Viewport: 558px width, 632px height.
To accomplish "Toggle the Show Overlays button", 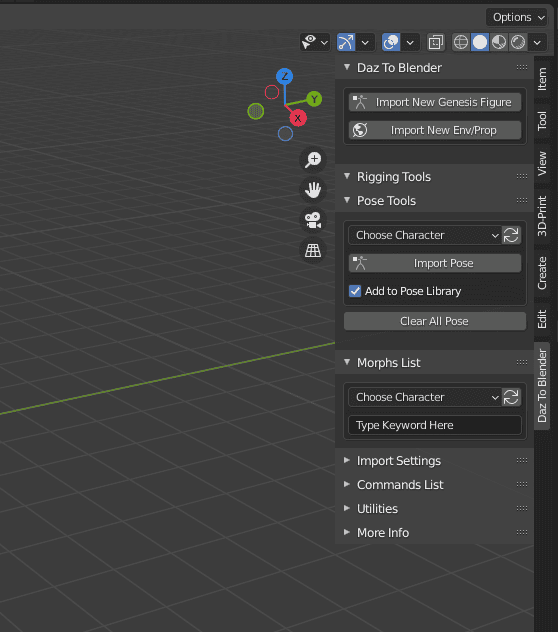I will [391, 42].
